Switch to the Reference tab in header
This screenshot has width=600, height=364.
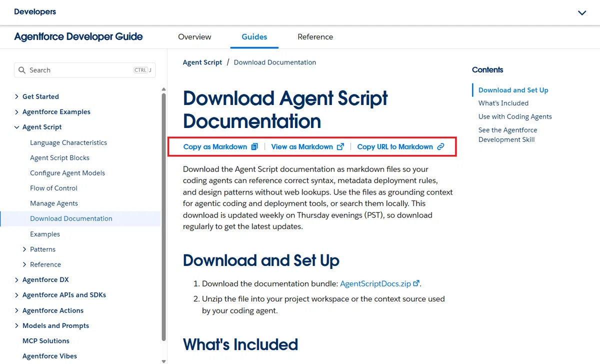click(315, 37)
